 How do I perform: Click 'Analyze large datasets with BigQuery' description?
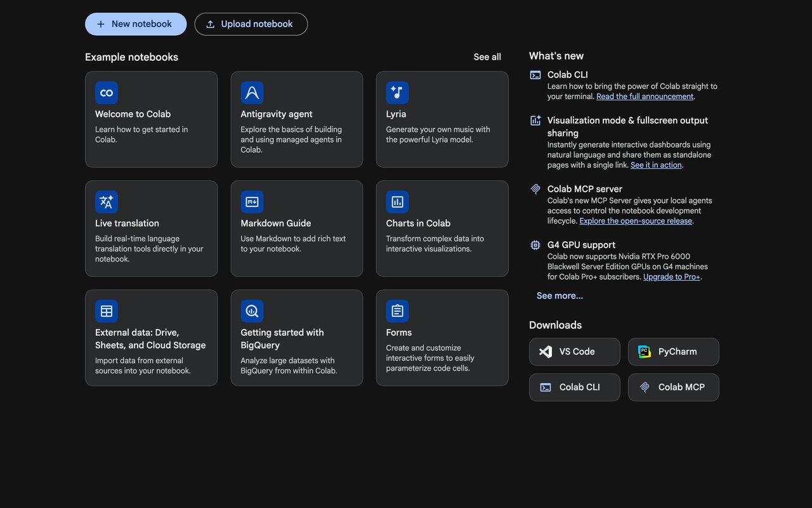pos(289,366)
